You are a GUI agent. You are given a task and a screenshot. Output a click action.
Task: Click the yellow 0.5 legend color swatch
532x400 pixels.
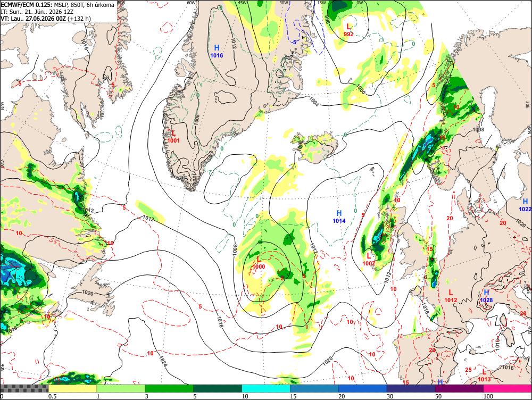[72, 388]
